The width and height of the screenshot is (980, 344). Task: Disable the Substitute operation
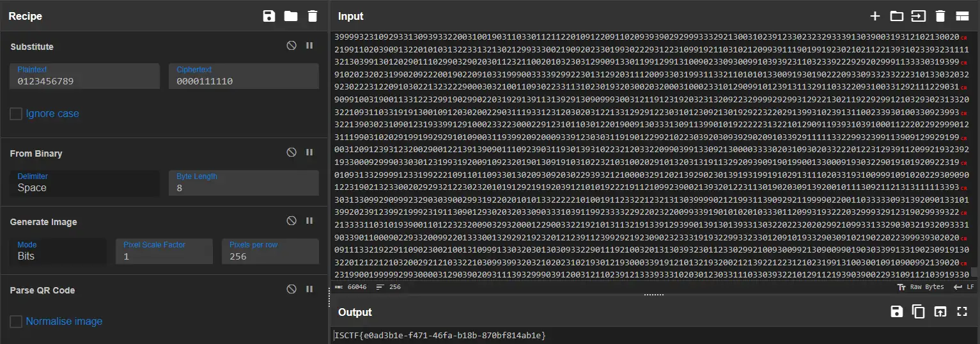point(292,45)
